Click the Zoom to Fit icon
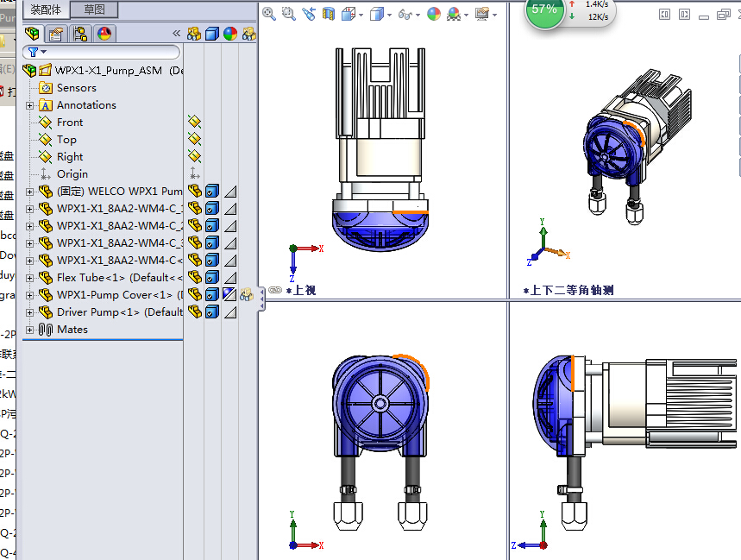The image size is (741, 560). coord(269,14)
